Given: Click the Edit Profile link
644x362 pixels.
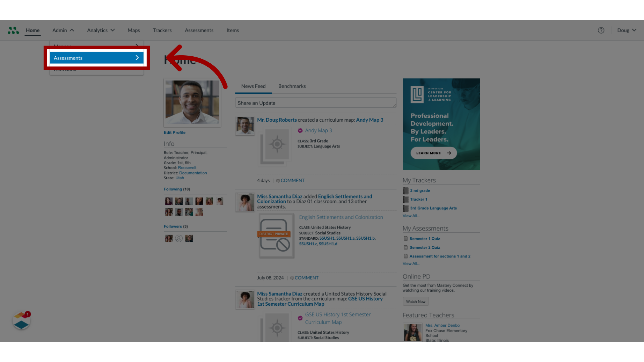Looking at the screenshot, I should 175,132.
